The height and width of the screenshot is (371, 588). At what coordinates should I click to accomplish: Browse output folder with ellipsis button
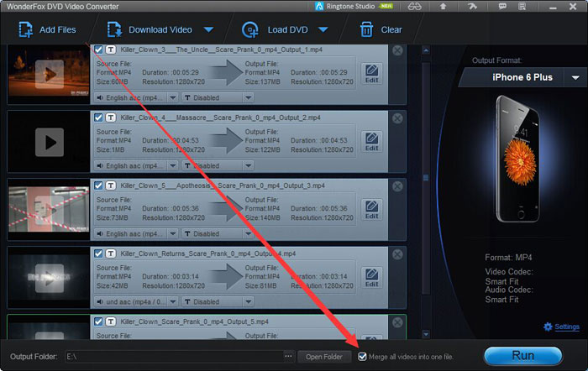point(288,357)
